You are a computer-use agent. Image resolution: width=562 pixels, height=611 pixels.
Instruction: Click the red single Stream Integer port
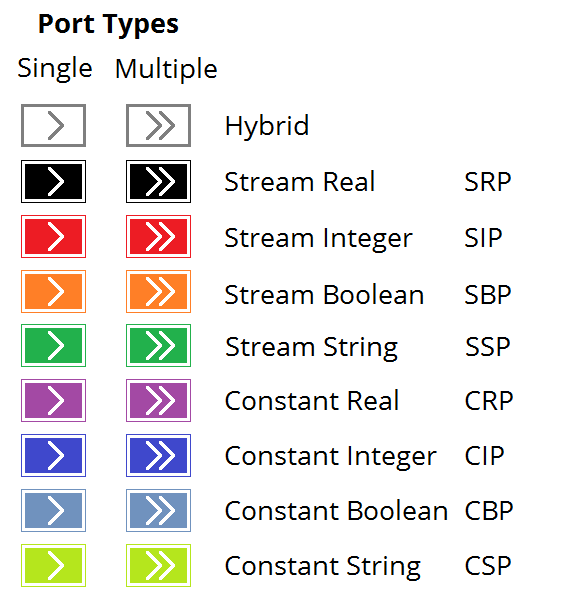(53, 236)
